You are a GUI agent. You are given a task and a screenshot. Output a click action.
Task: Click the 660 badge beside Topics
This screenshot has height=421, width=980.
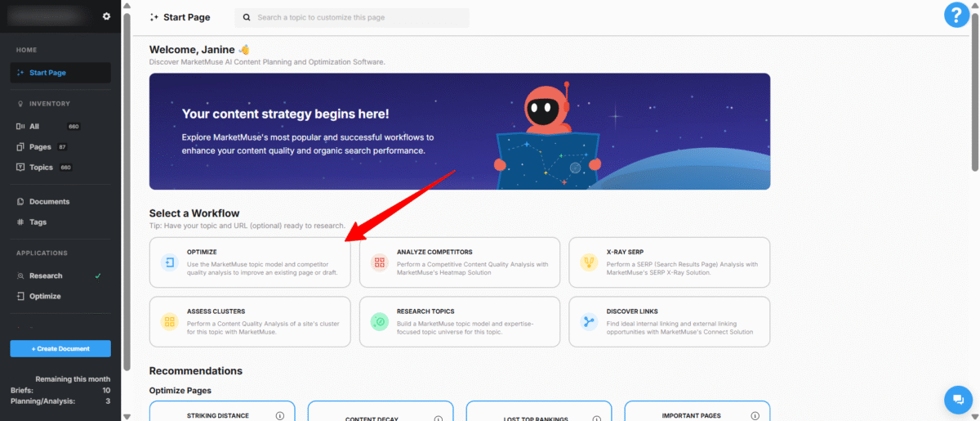66,168
